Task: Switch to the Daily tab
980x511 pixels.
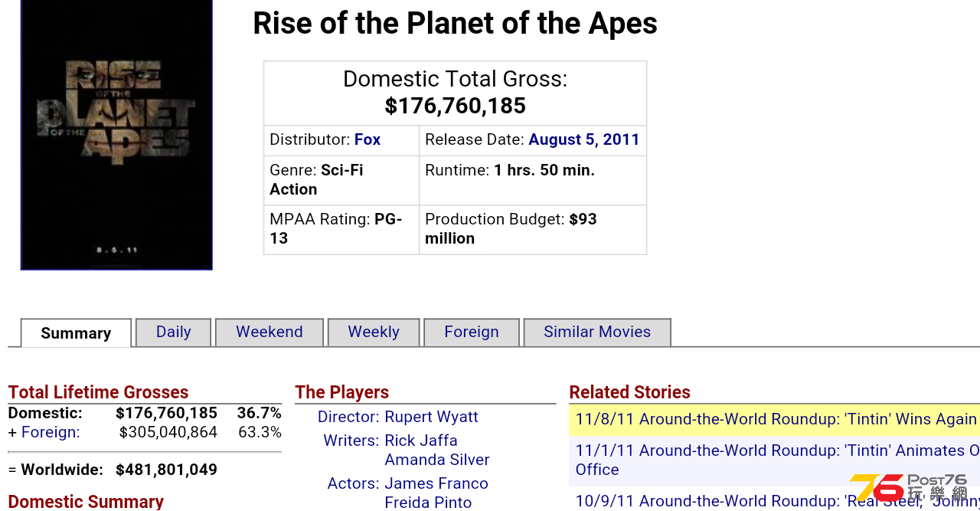Action: [173, 332]
